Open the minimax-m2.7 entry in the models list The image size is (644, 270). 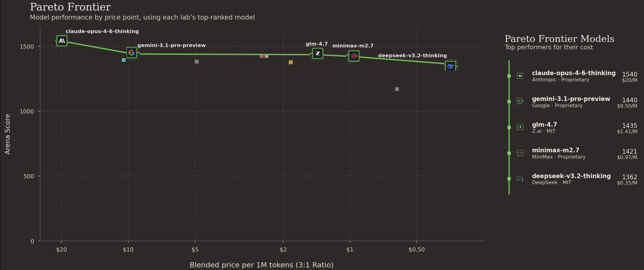click(x=555, y=150)
